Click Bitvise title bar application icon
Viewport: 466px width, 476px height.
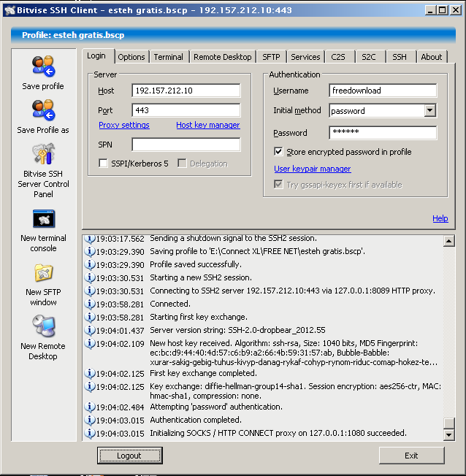[x=9, y=10]
